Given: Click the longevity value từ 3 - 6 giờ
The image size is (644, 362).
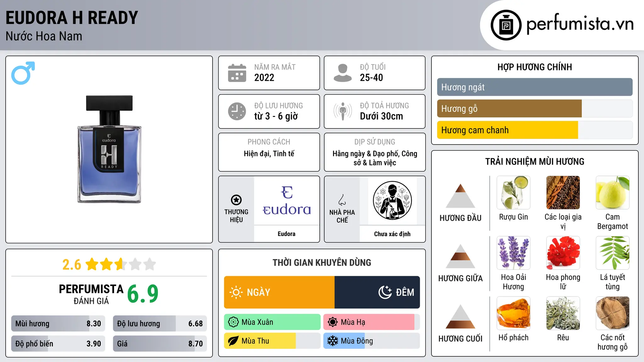Looking at the screenshot, I should click(276, 116).
